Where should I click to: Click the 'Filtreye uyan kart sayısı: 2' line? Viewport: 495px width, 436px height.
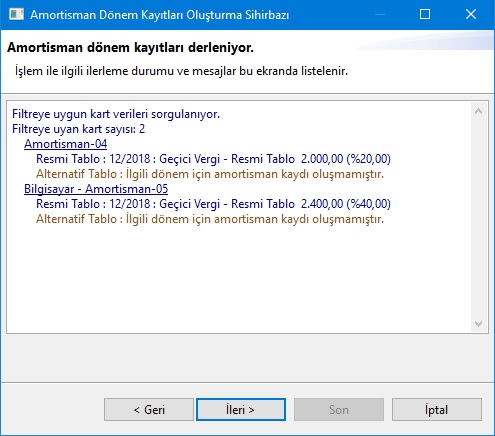pyautogui.click(x=79, y=129)
